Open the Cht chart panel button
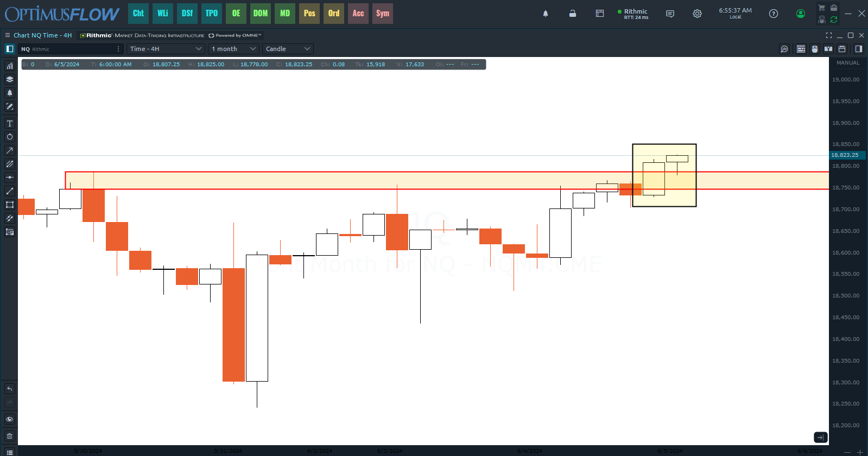Viewport: 868px width, 456px height. click(x=138, y=14)
